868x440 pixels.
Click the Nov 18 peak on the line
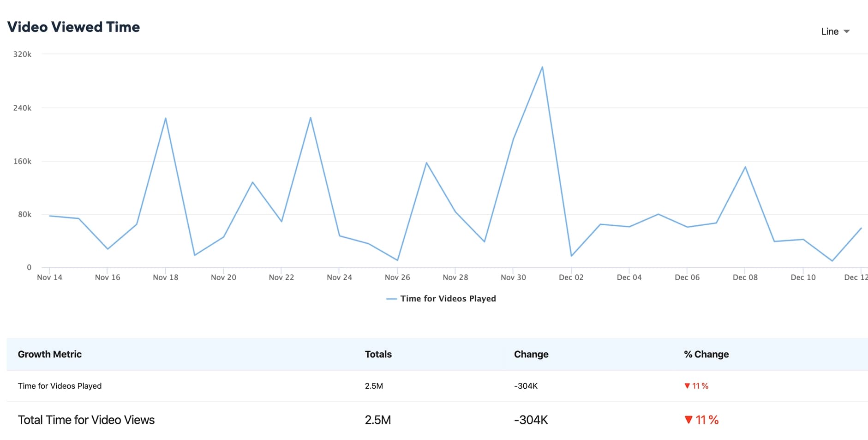(166, 118)
